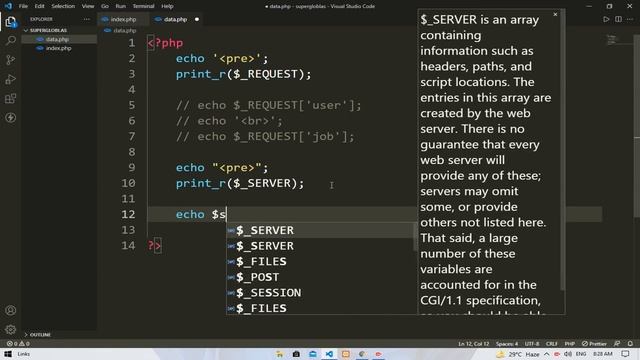Click the unsaved dot on the data.php tab
640x360 pixels.
[197, 19]
